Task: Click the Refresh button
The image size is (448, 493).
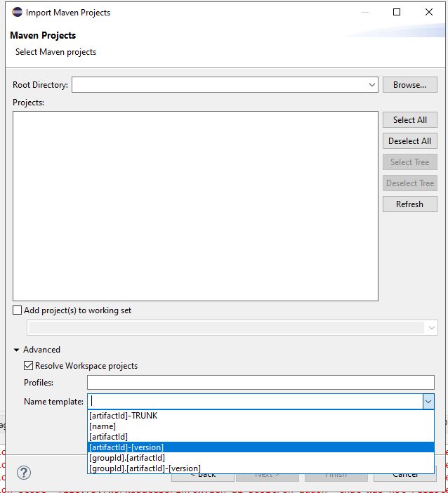Action: coord(409,204)
